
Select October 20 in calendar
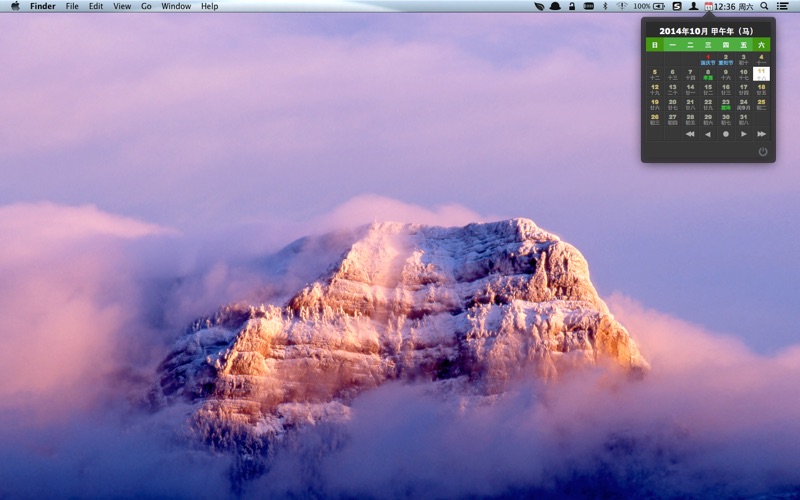pos(672,105)
